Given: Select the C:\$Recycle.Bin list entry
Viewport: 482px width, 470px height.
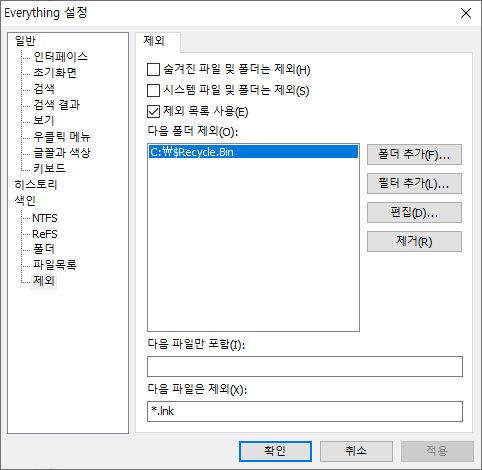Looking at the screenshot, I should pos(253,152).
